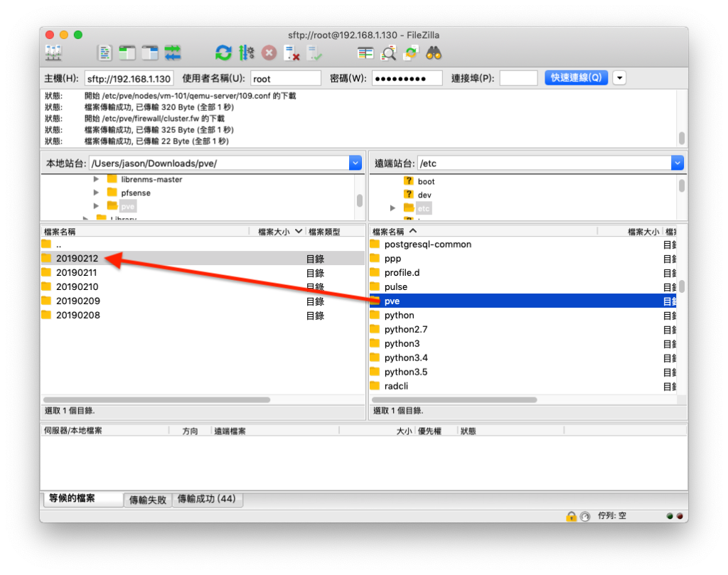Screen dimensions: 728x575
Task: Open the remote site path dropdown
Action: click(678, 163)
